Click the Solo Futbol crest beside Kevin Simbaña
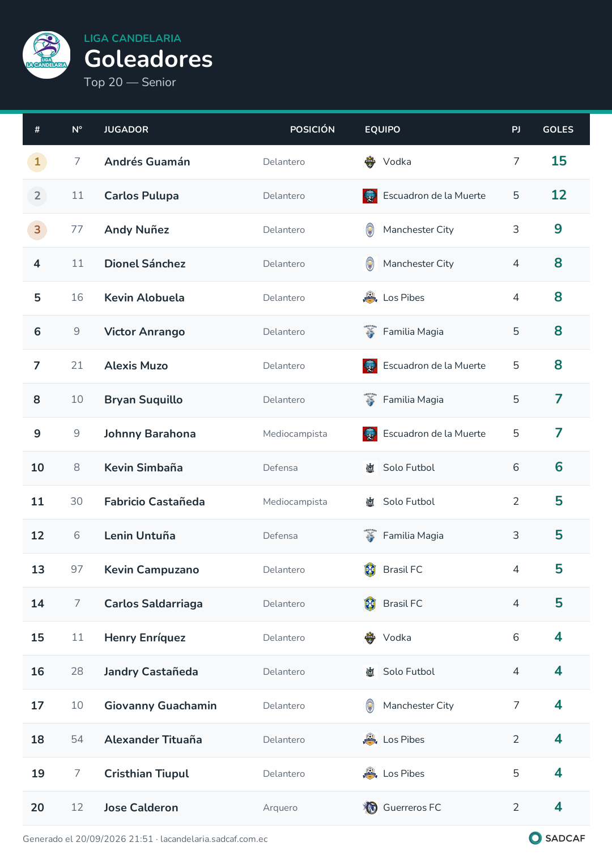The width and height of the screenshot is (612, 868). 370,468
